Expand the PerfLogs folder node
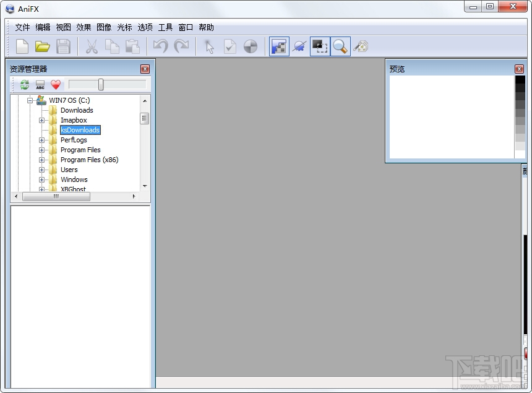The height and width of the screenshot is (393, 532). point(41,140)
